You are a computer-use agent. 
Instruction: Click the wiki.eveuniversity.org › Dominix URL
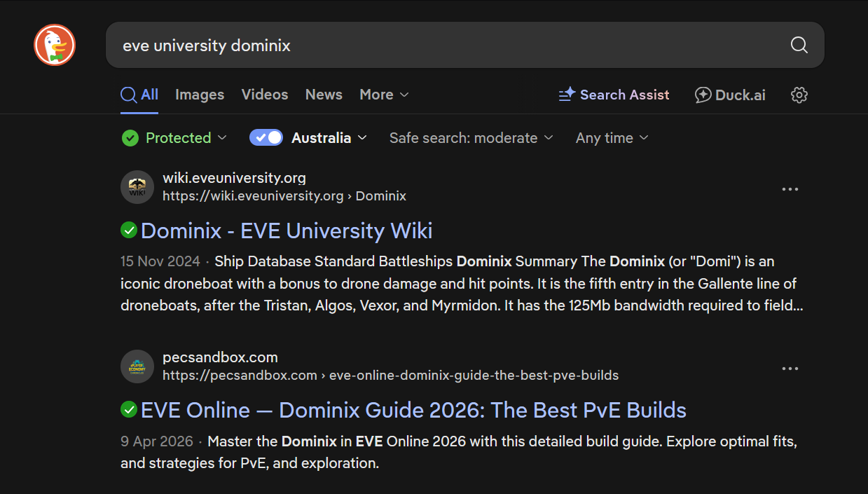(x=284, y=196)
